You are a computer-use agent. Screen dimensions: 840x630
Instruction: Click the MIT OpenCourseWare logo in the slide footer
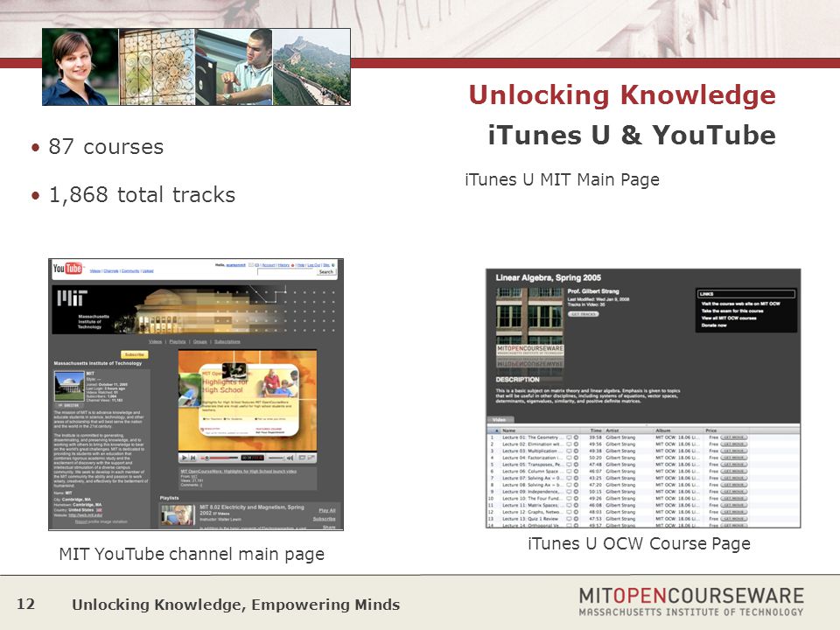click(691, 602)
